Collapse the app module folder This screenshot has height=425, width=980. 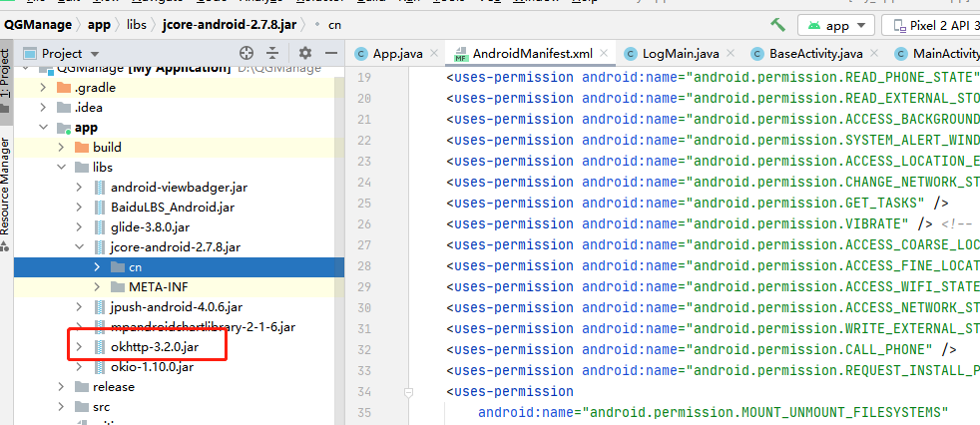pyautogui.click(x=43, y=128)
